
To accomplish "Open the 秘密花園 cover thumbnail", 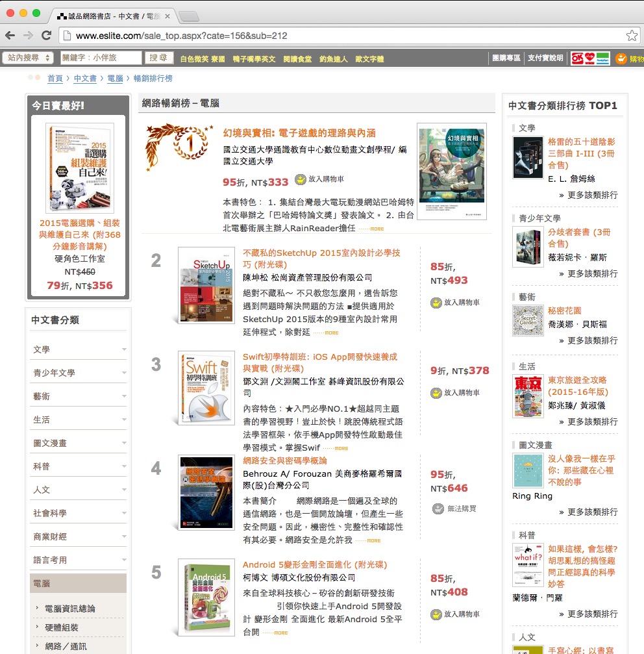I will tap(528, 320).
